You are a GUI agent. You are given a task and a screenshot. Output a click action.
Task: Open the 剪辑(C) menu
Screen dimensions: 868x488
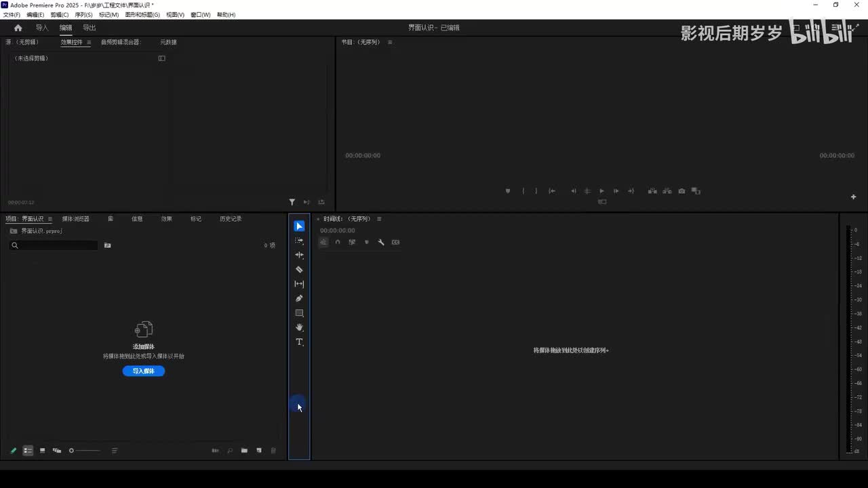60,15
